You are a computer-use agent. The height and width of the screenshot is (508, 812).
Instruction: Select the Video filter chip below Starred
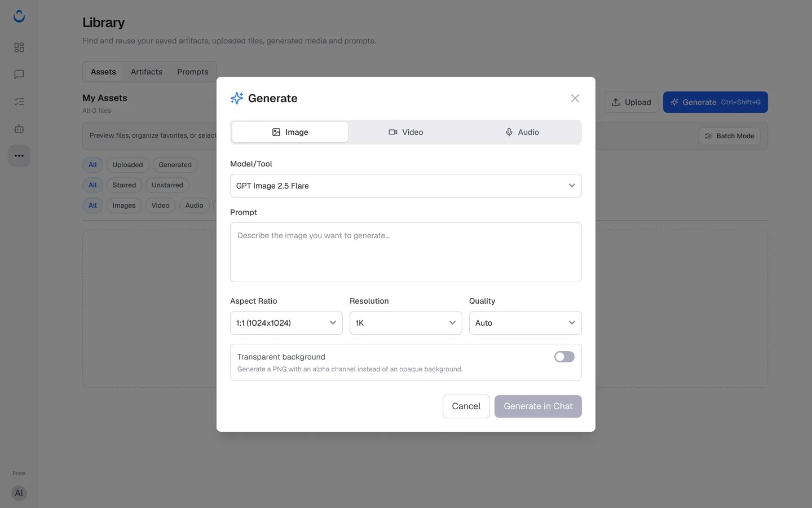[161, 205]
